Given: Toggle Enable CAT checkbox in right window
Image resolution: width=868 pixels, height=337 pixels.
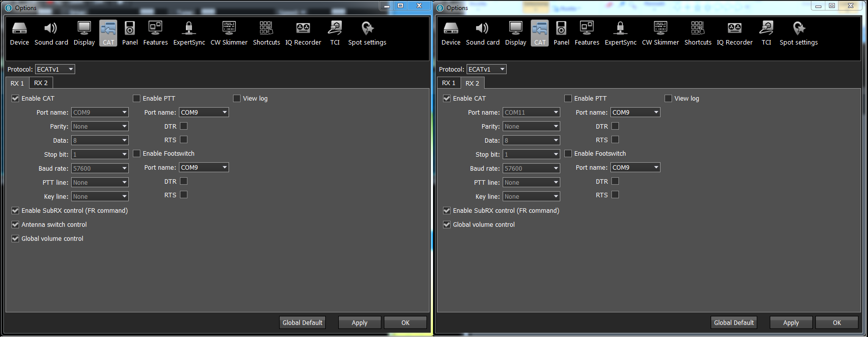Looking at the screenshot, I should [447, 99].
